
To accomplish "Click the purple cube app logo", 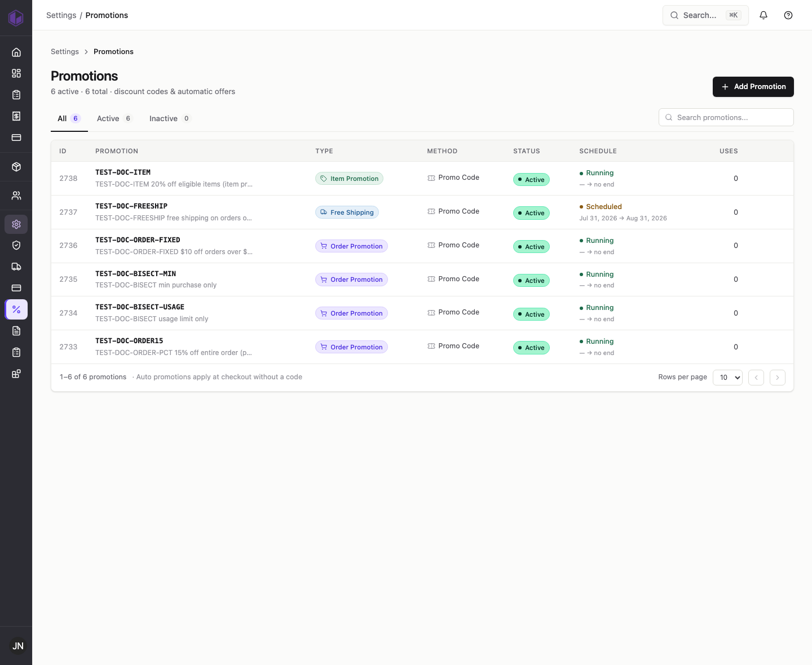I will point(16,17).
